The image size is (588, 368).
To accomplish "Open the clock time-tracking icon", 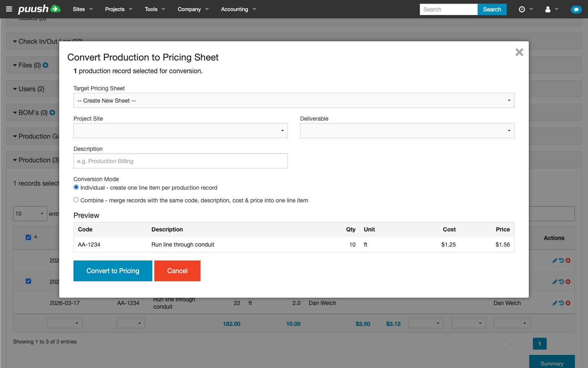I will [523, 9].
